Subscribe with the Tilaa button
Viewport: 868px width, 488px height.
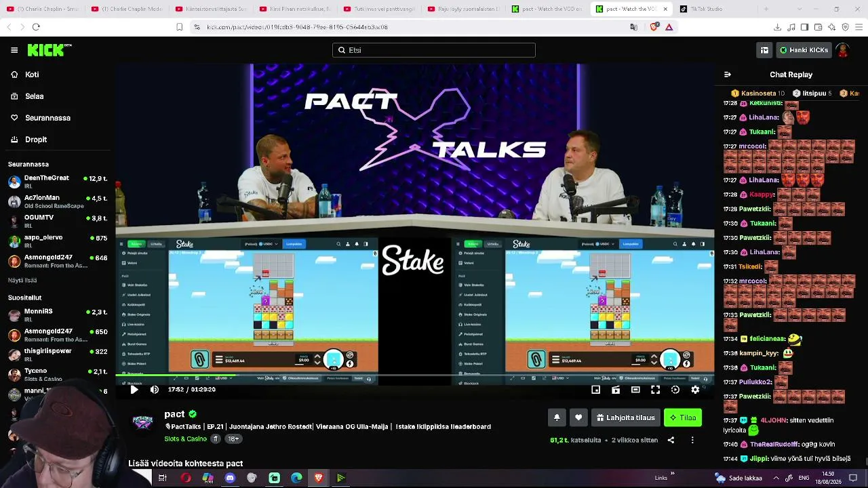[683, 418]
